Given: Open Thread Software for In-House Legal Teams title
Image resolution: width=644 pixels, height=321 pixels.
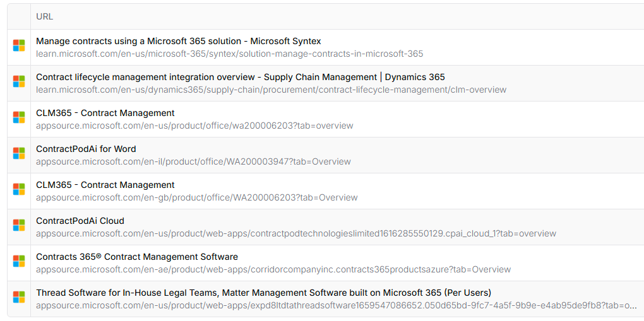Looking at the screenshot, I should [264, 293].
